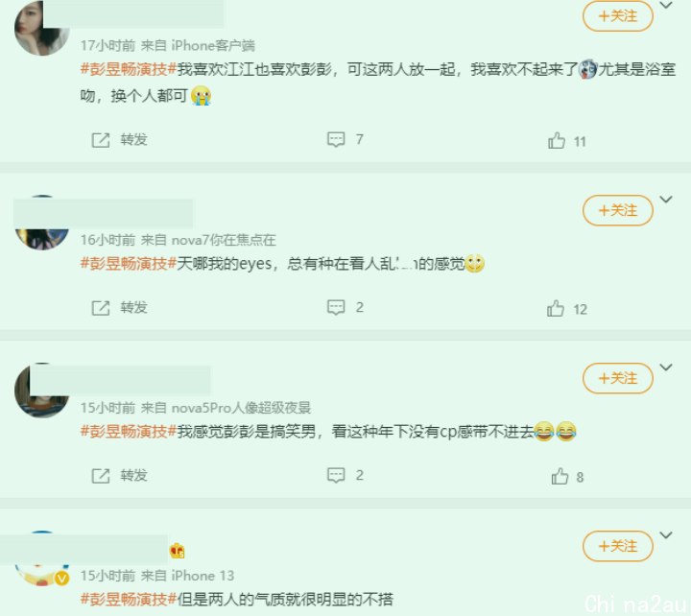Expand the options chevron on the iPhone 13 post
Viewport: 691px width, 616px height.
point(666,535)
